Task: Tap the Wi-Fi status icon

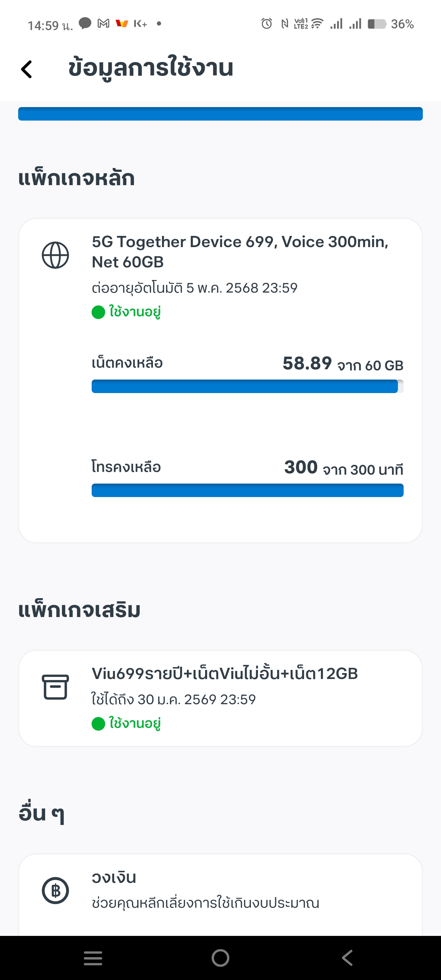Action: pos(317,24)
